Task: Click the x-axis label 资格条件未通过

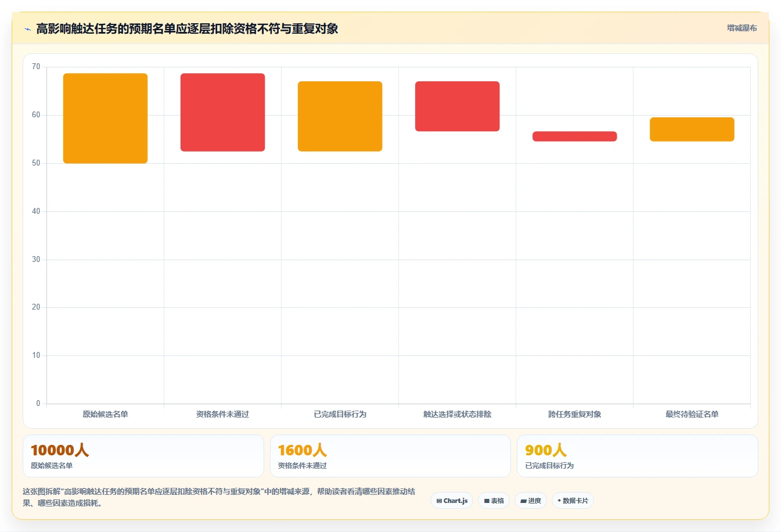Action: coord(222,414)
